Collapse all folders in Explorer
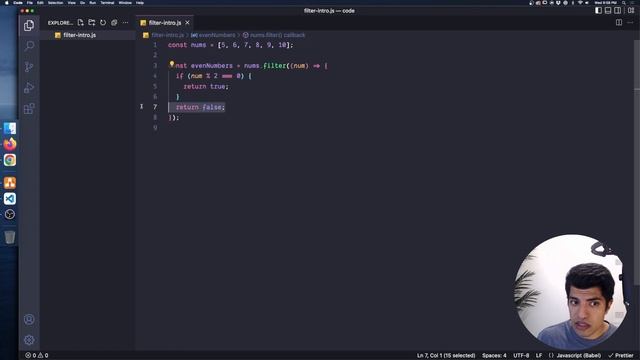The image size is (640, 360). coord(114,22)
